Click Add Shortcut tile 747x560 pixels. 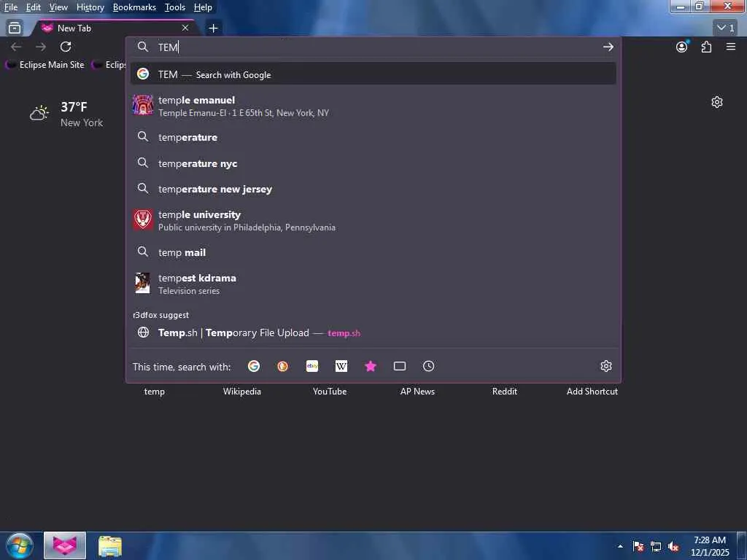[592, 392]
